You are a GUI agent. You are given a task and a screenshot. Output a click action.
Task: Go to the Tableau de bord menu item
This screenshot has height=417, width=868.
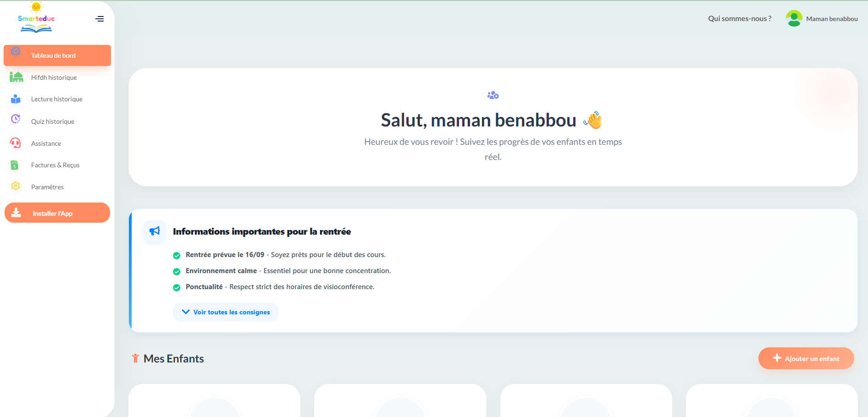(57, 55)
